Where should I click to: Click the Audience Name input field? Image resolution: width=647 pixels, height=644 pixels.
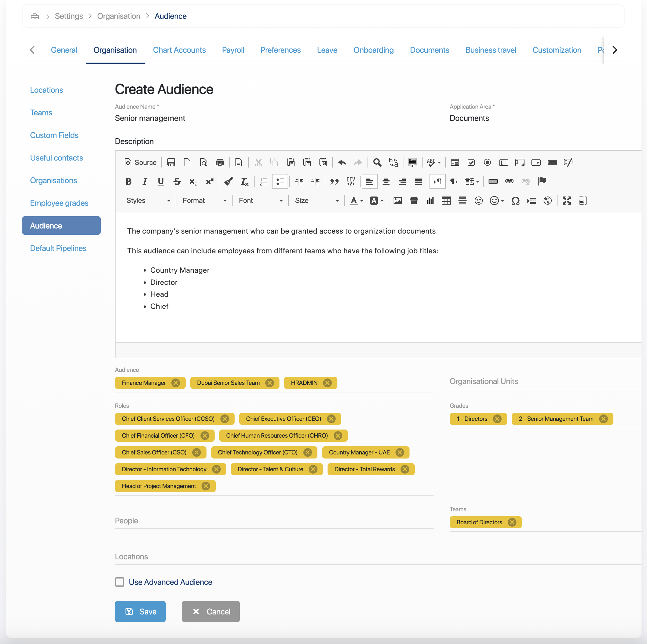[274, 118]
